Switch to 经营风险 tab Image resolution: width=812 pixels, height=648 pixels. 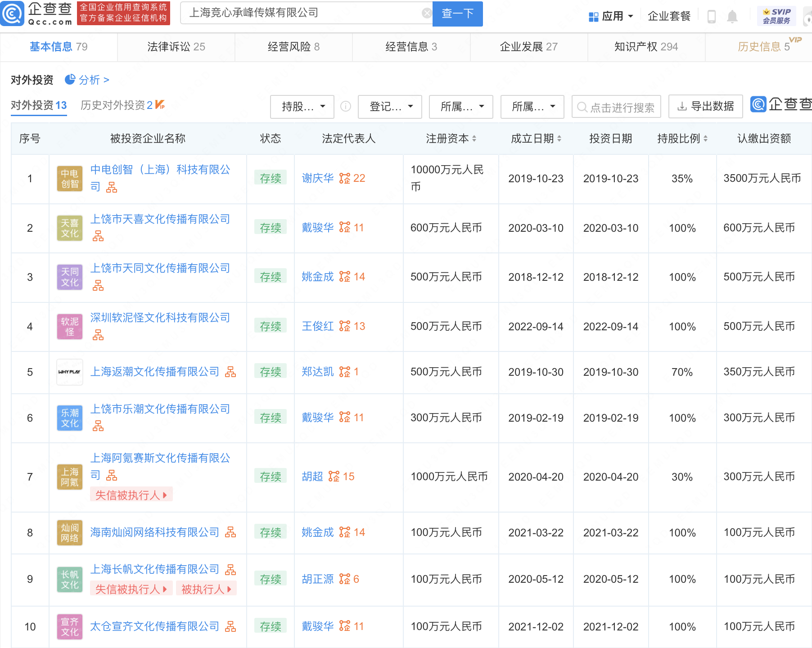click(293, 47)
